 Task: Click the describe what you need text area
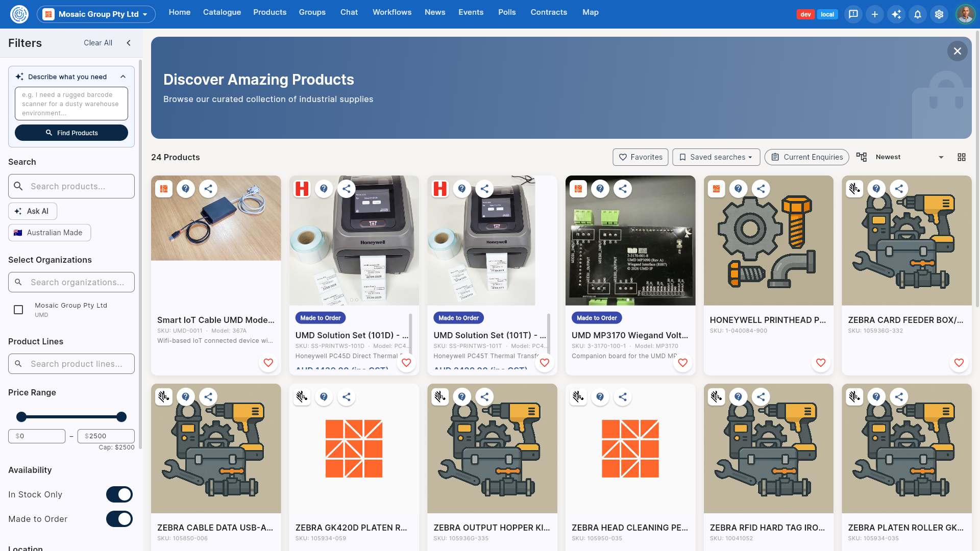pos(71,104)
